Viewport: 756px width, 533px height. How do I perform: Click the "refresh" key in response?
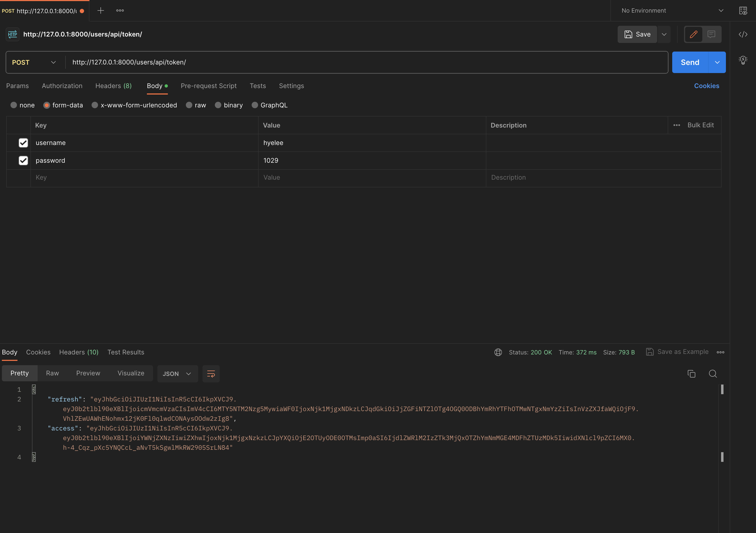[x=64, y=399]
